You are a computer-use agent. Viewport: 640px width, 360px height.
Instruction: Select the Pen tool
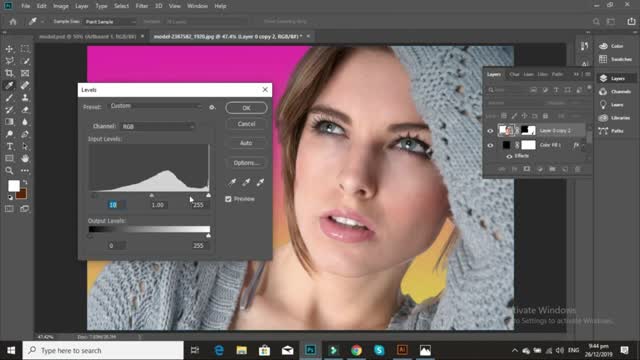(25, 134)
